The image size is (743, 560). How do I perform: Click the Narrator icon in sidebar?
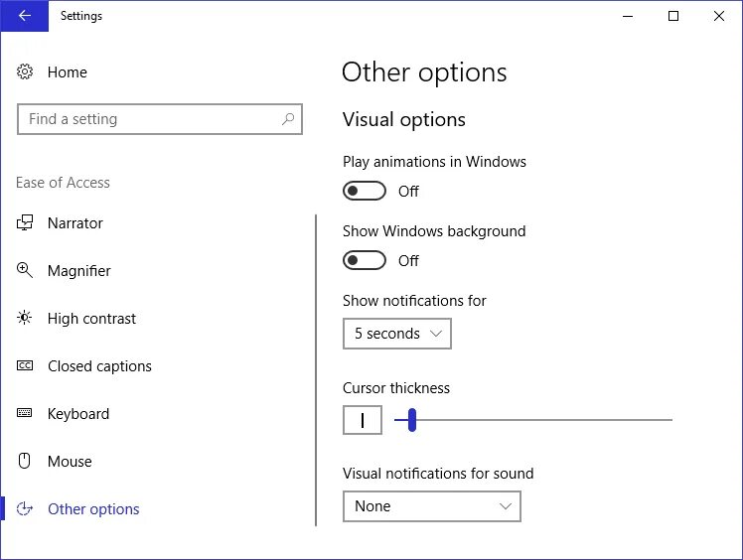tap(26, 223)
